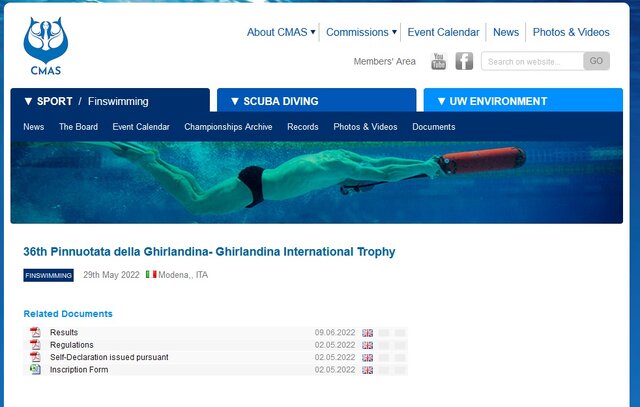Select Records in the sport submenu
The width and height of the screenshot is (640, 407).
coord(302,127)
